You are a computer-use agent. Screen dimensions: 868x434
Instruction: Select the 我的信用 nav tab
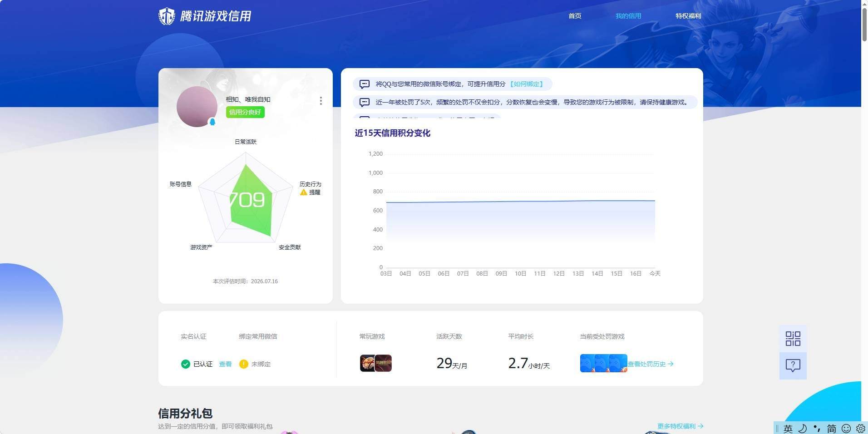tap(628, 16)
